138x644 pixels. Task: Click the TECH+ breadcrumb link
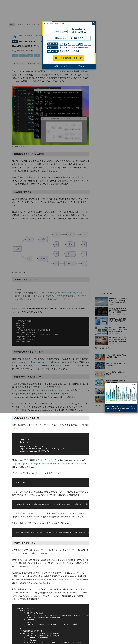[x=14, y=35]
